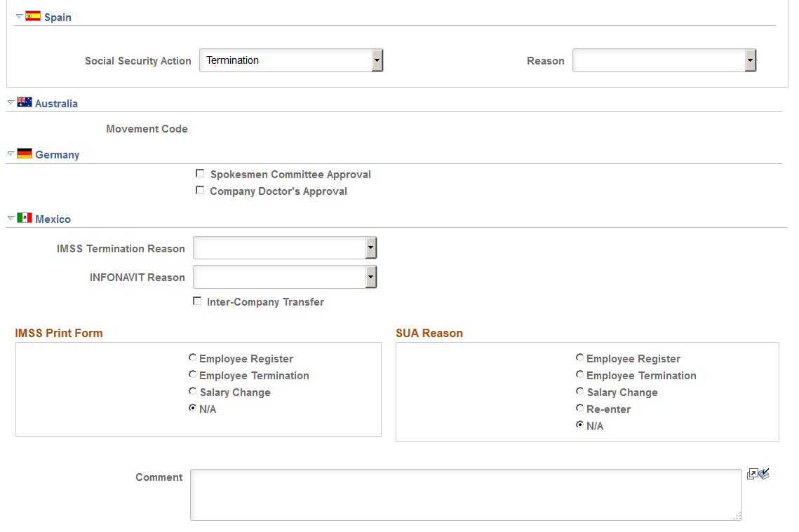Viewport: 799px width, 532px height.
Task: Collapse the Spain section triangle
Action: pos(20,16)
